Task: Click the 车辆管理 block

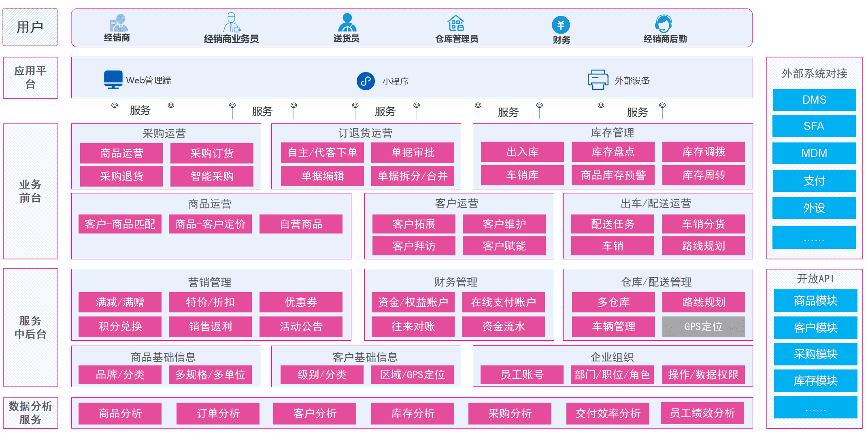Action: point(613,327)
